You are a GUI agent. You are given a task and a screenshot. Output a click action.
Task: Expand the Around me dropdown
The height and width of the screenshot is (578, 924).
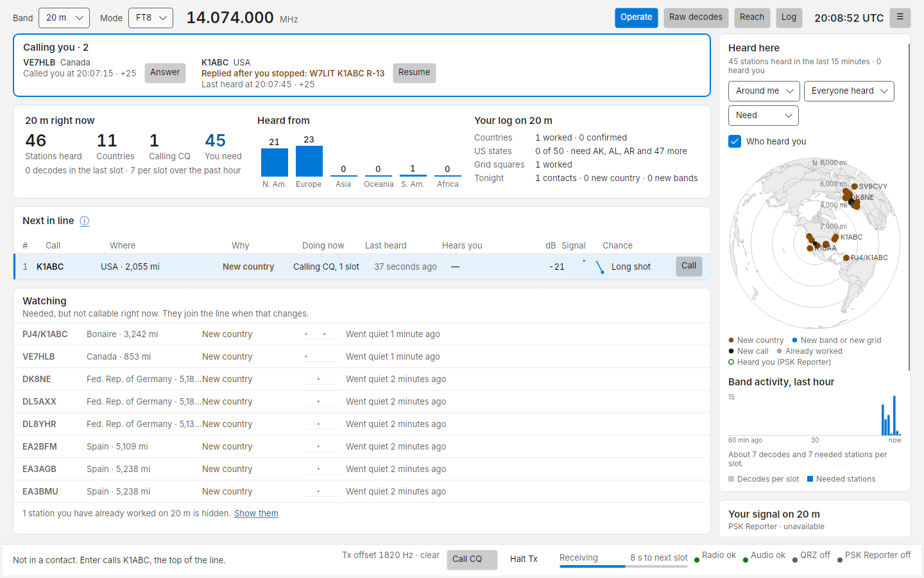click(x=764, y=91)
